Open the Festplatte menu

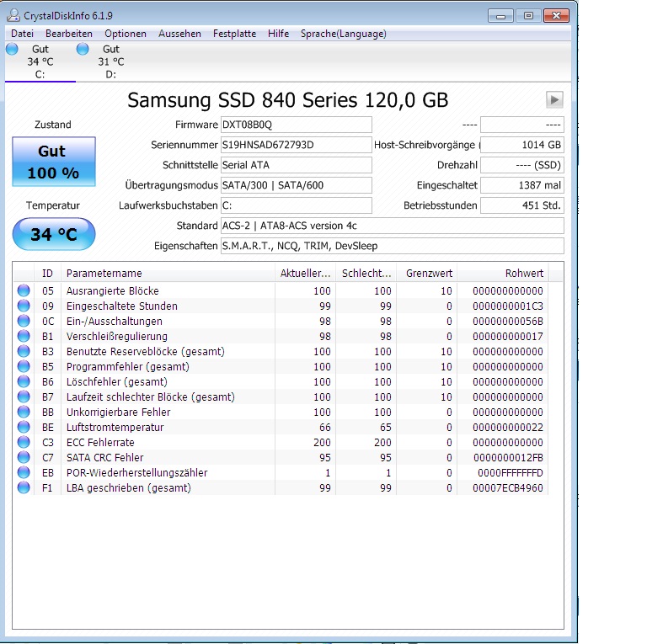pos(234,34)
